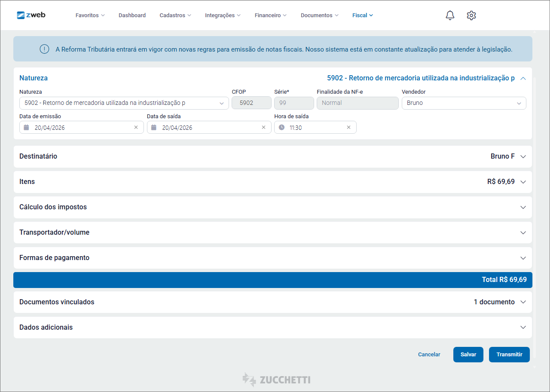Click calendar icon in Data de saída
The height and width of the screenshot is (392, 550).
point(154,128)
